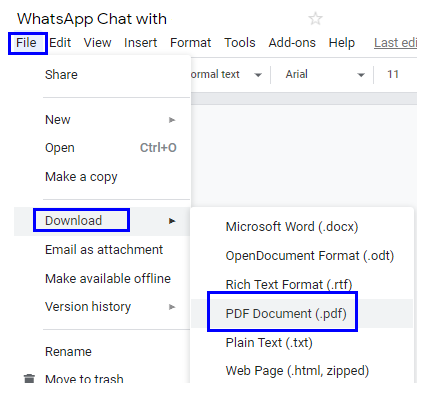The height and width of the screenshot is (394, 424).
Task: Open the File menu
Action: (26, 43)
